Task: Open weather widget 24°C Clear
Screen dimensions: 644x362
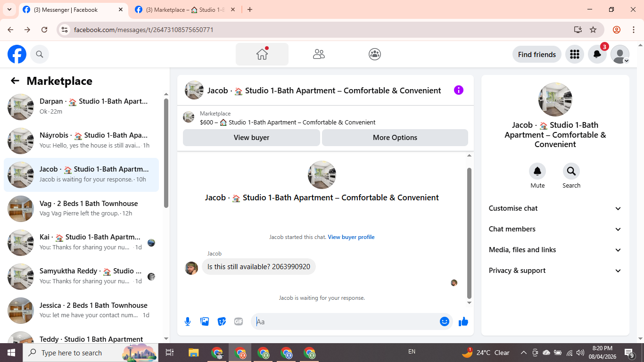Action: point(486,353)
